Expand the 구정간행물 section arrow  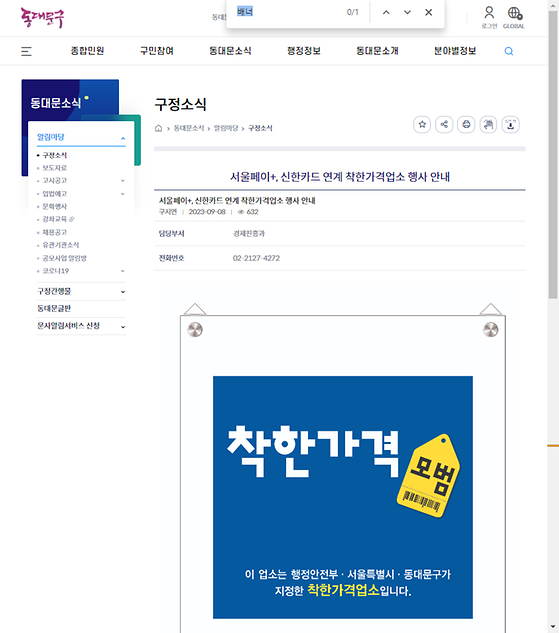(x=123, y=292)
